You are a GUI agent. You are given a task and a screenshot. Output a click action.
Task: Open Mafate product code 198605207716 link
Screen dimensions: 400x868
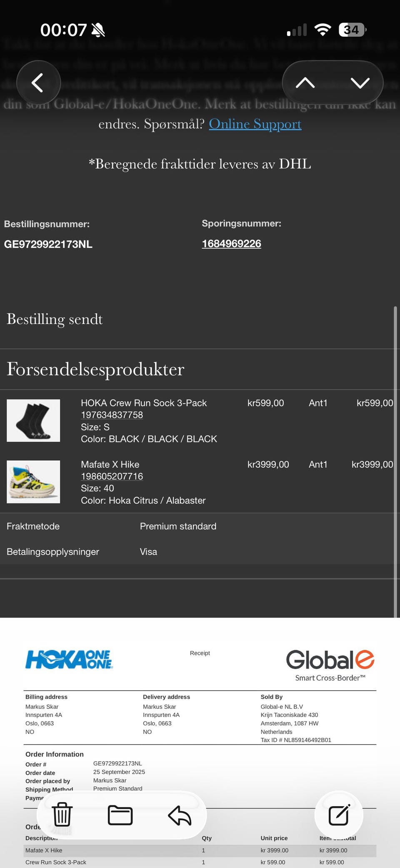pos(112,476)
